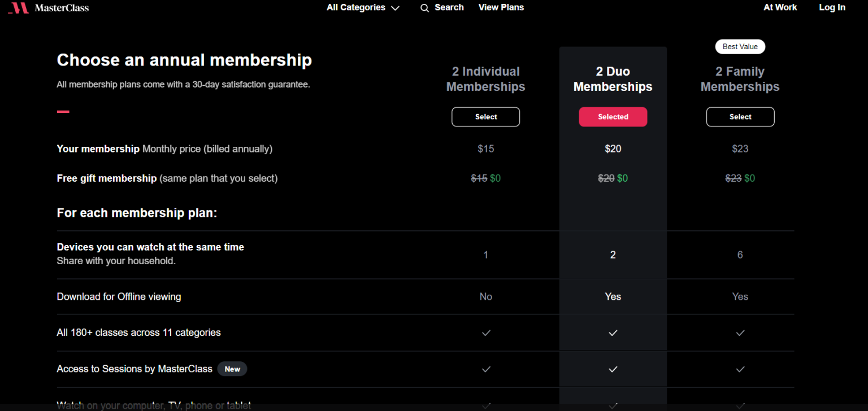Expand the All Categories dropdown
The height and width of the screenshot is (411, 868).
click(357, 7)
